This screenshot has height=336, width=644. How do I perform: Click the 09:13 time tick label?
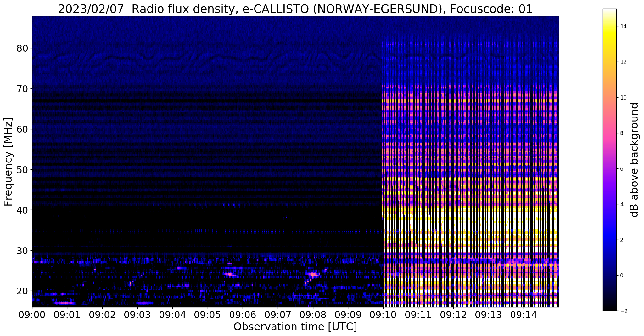488,314
